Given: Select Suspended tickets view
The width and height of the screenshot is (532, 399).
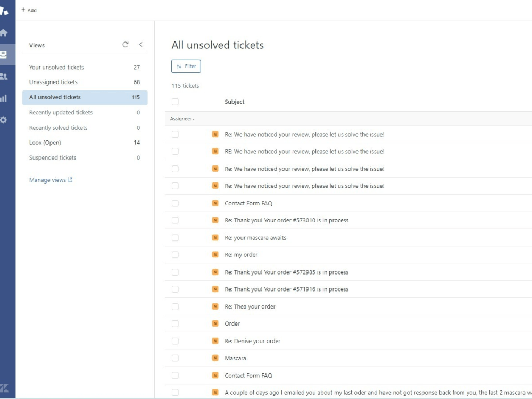Looking at the screenshot, I should pos(85,157).
